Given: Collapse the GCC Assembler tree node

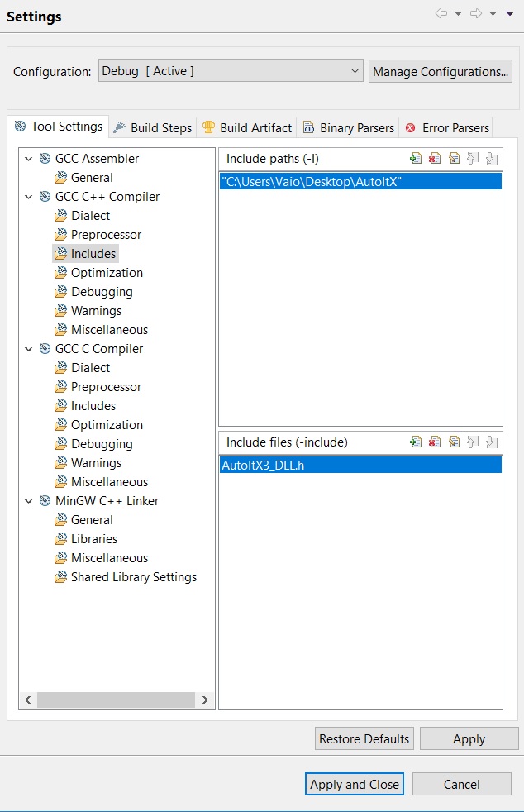Looking at the screenshot, I should click(29, 159).
